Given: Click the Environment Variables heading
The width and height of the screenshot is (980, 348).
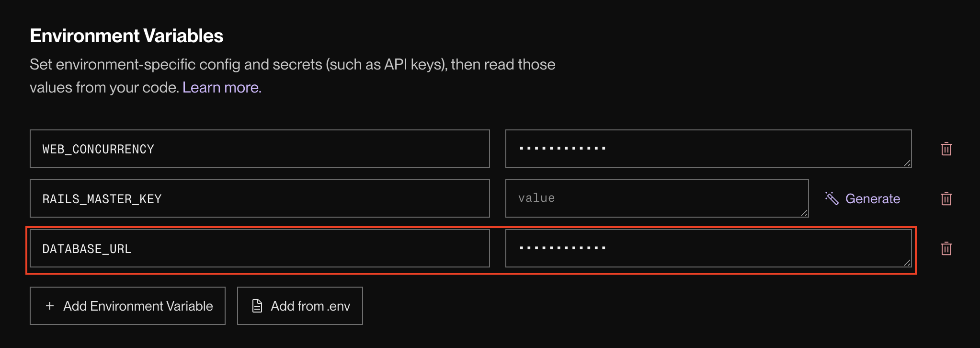Looking at the screenshot, I should click(126, 36).
